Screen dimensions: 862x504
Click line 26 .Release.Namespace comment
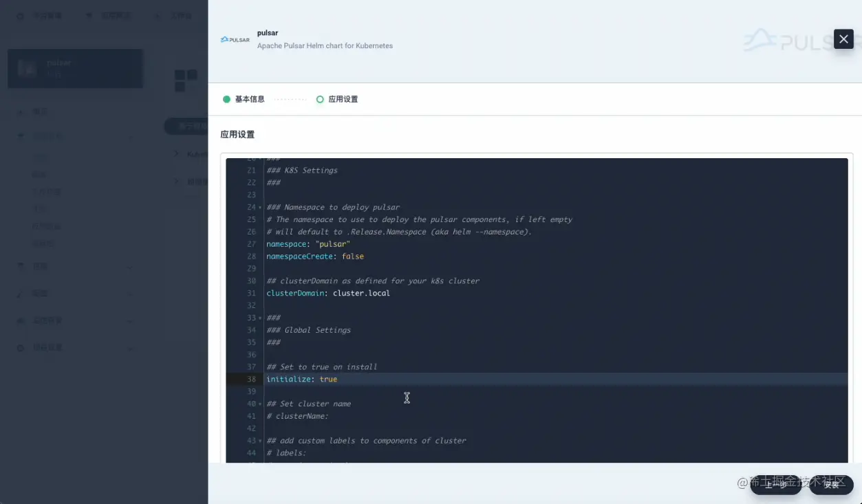(x=399, y=232)
